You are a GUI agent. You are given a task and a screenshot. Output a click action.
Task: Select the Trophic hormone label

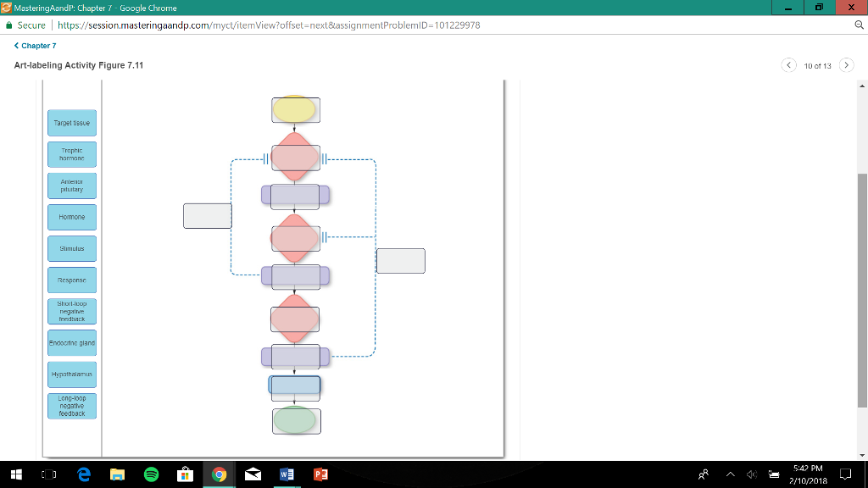(71, 154)
